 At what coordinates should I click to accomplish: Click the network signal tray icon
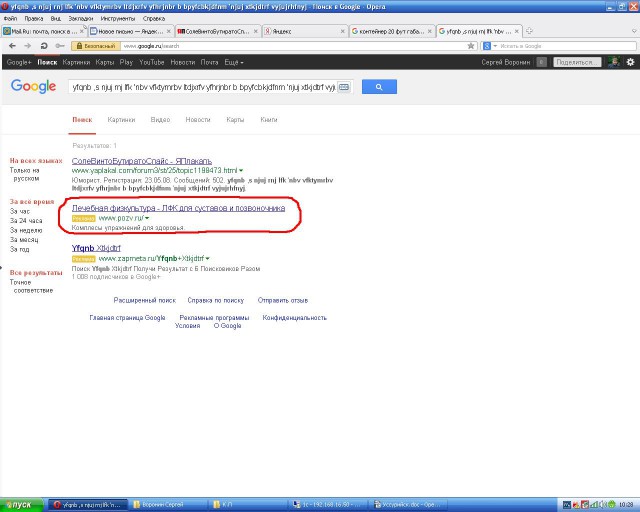(596, 505)
